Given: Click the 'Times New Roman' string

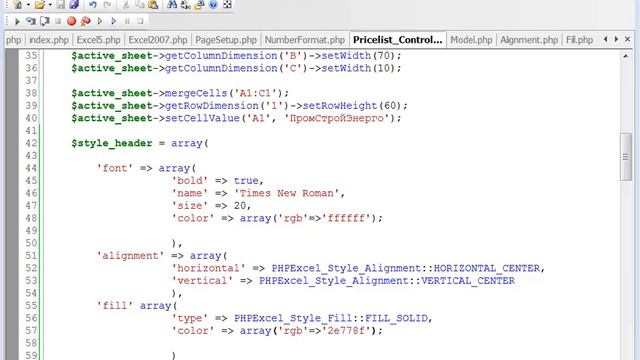Looking at the screenshot, I should point(287,193).
